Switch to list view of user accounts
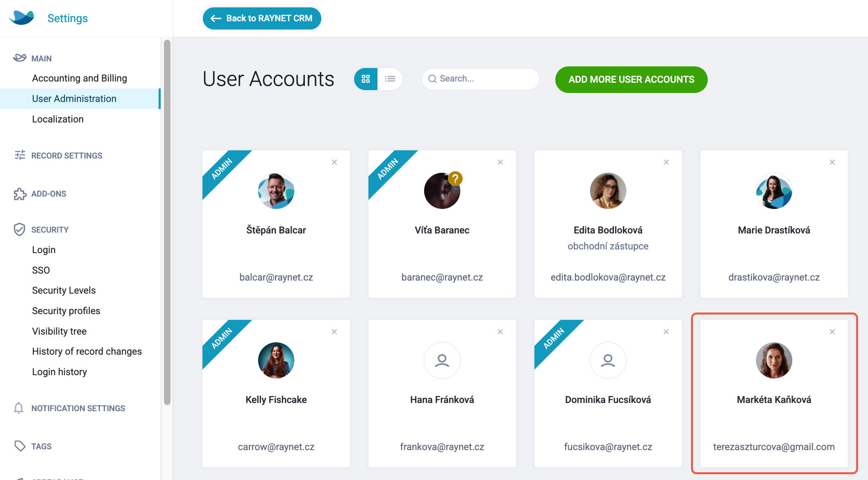 point(390,79)
